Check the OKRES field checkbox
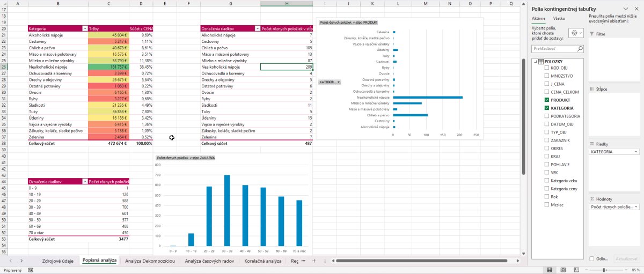Screen dimensions: 644x274 [x=546, y=149]
